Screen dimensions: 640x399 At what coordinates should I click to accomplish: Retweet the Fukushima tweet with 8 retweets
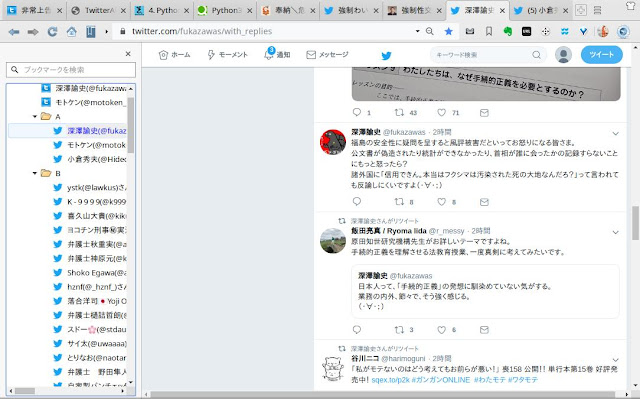pos(399,202)
